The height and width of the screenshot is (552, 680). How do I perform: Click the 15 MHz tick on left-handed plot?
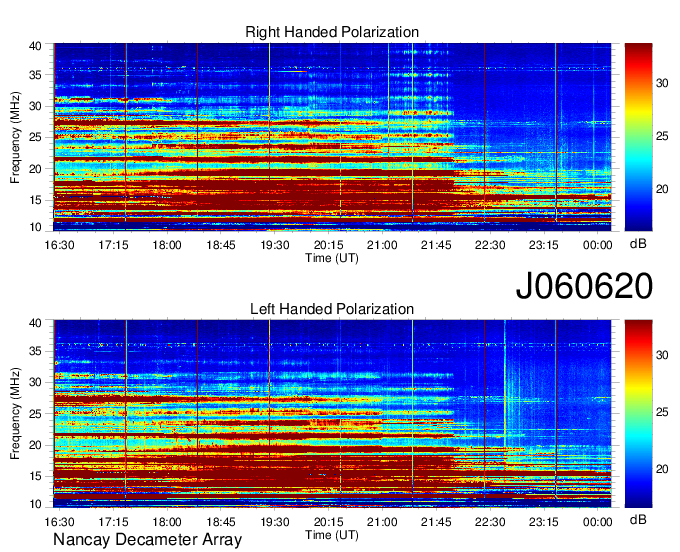click(x=35, y=477)
